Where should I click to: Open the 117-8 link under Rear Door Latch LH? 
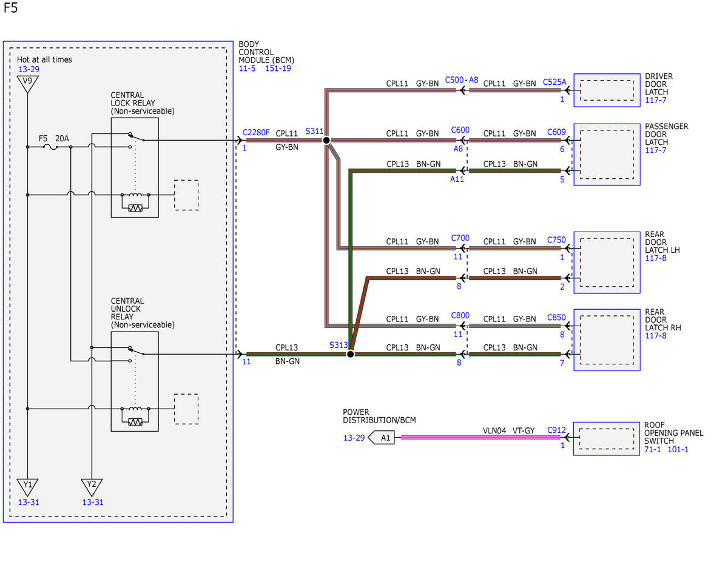(x=656, y=258)
